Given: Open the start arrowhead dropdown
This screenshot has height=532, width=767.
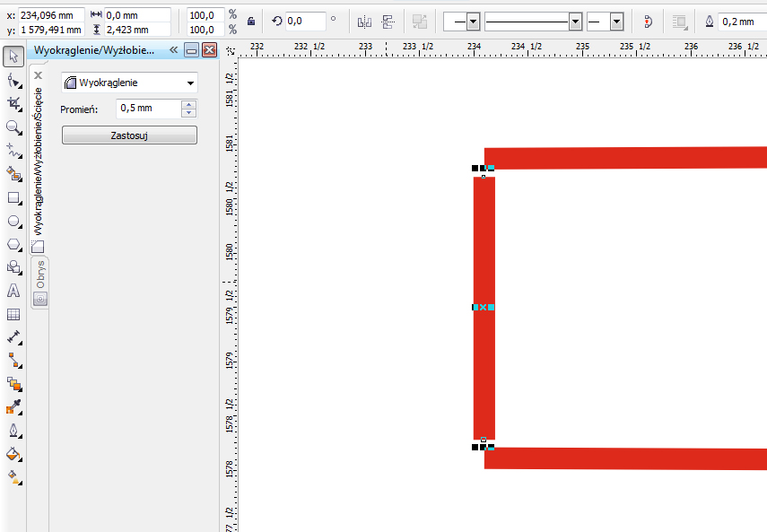Looking at the screenshot, I should 473,21.
